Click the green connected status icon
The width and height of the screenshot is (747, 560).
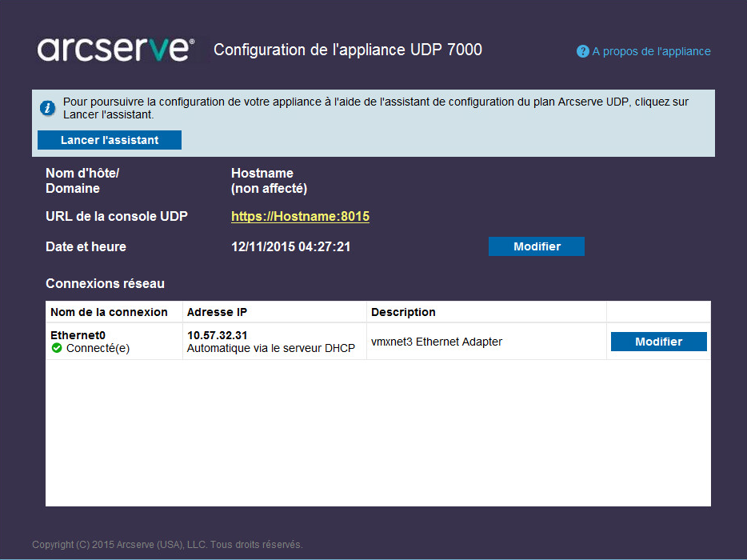click(x=57, y=348)
